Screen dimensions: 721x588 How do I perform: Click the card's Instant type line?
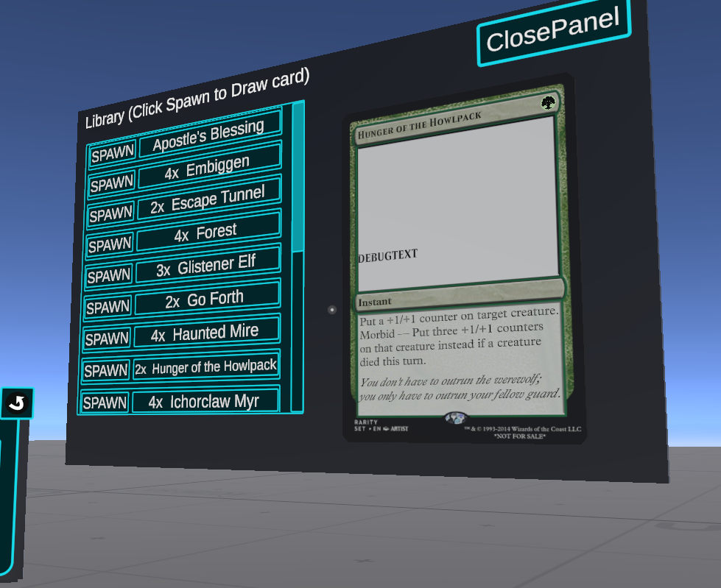click(x=375, y=302)
